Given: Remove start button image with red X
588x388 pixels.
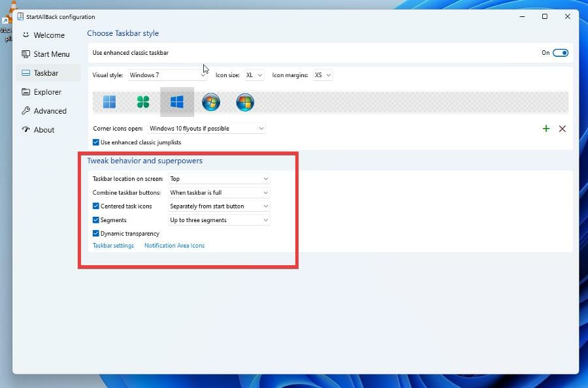Looking at the screenshot, I should tap(562, 129).
